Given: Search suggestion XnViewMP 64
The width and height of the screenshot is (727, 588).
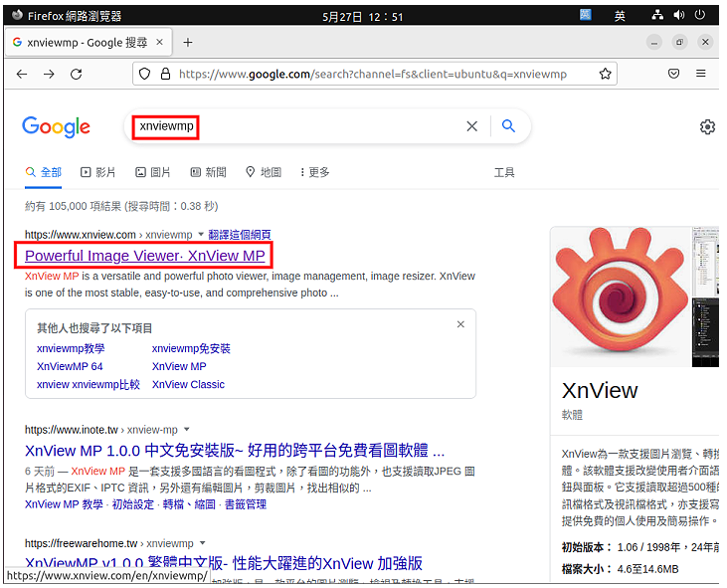Looking at the screenshot, I should click(70, 366).
